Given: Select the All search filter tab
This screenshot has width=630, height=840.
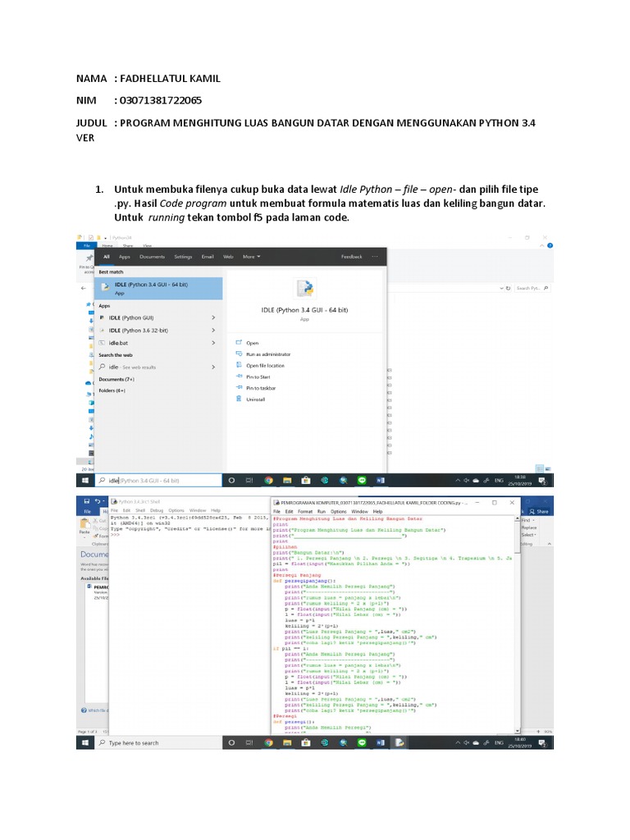Looking at the screenshot, I should pyautogui.click(x=106, y=257).
